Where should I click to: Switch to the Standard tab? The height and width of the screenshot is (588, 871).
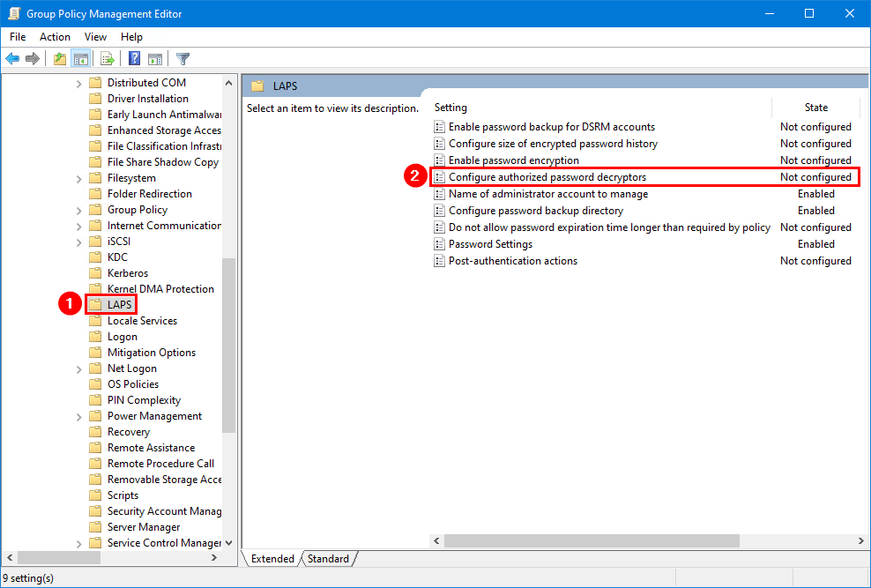pyautogui.click(x=328, y=559)
